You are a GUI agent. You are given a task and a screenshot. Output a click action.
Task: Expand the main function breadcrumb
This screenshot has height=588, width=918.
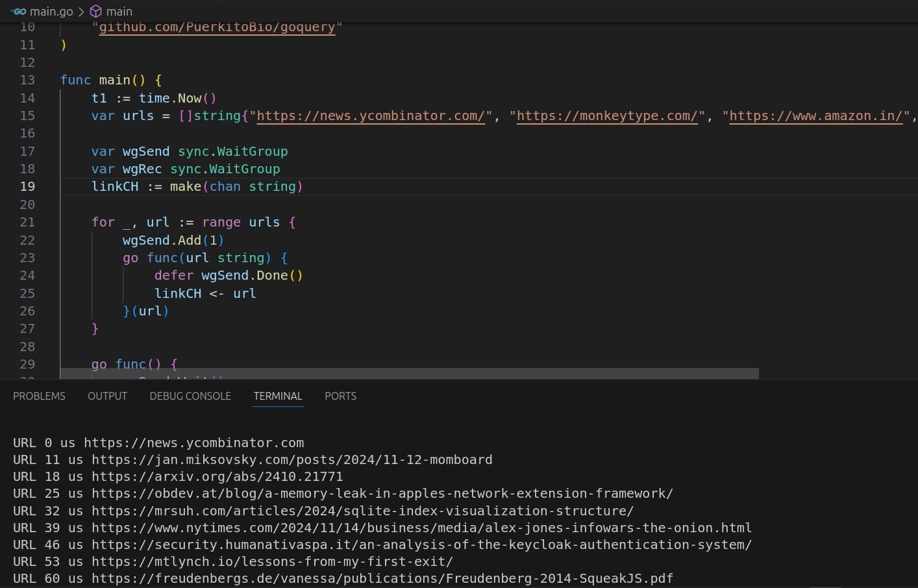119,11
